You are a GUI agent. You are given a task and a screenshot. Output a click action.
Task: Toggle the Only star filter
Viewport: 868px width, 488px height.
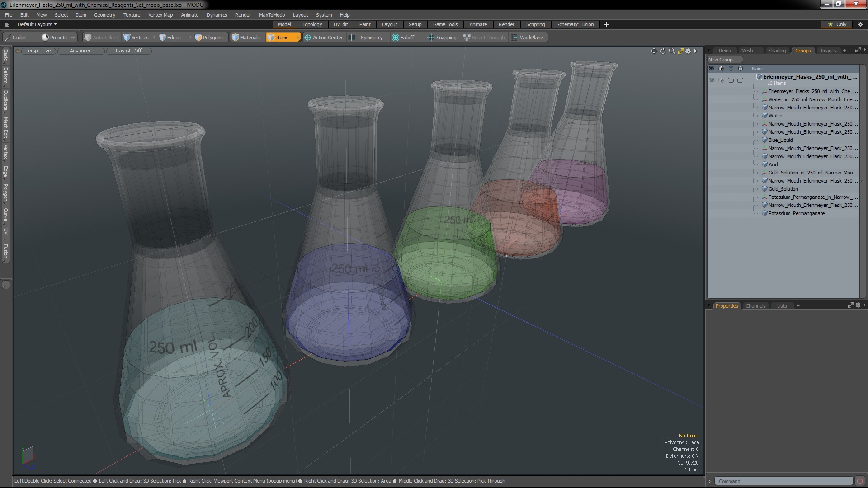coord(837,24)
